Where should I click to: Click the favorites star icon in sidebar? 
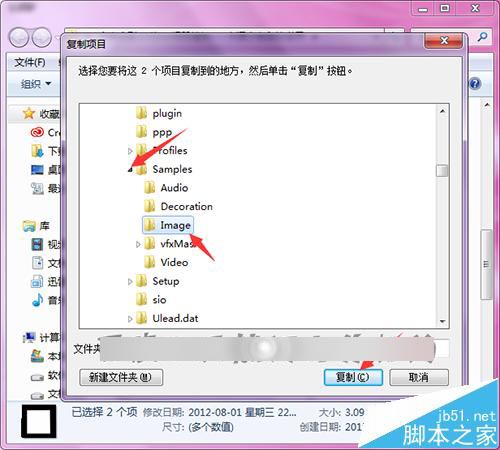click(29, 114)
